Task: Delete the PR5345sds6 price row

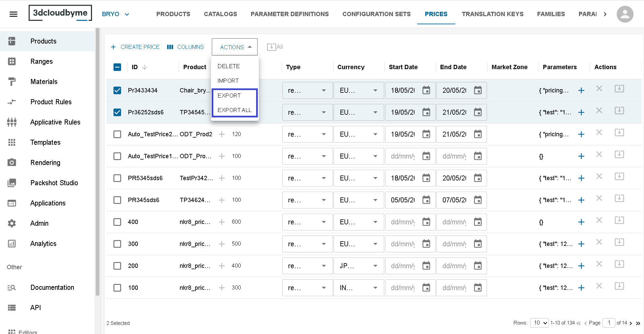Action: [x=599, y=176]
